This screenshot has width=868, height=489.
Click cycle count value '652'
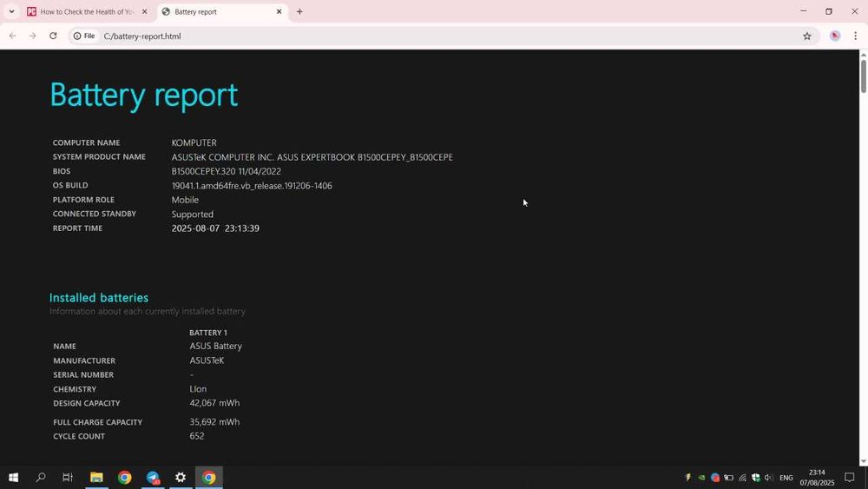click(x=196, y=436)
